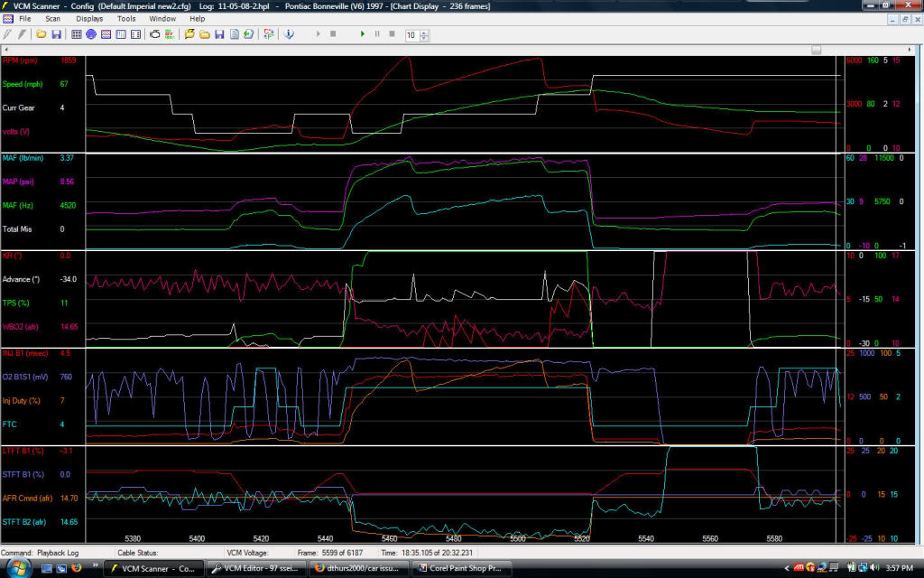The height and width of the screenshot is (578, 924).
Task: Select the RPM (rpm) chart label
Action: [20, 61]
